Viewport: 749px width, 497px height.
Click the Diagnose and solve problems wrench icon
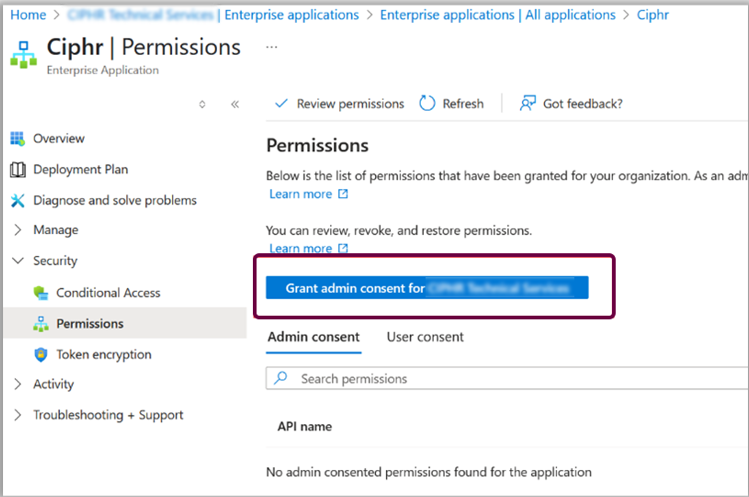[x=18, y=201]
